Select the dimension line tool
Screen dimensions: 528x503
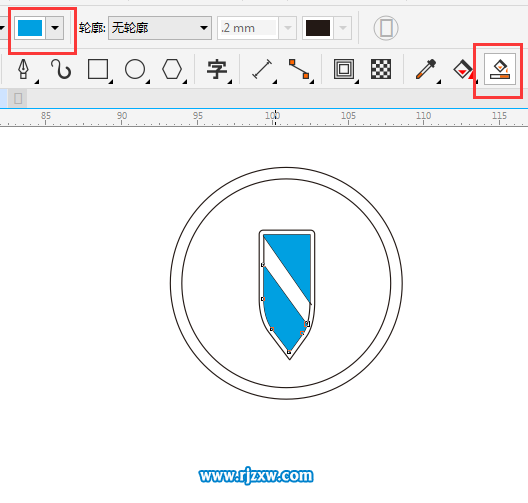coord(262,69)
